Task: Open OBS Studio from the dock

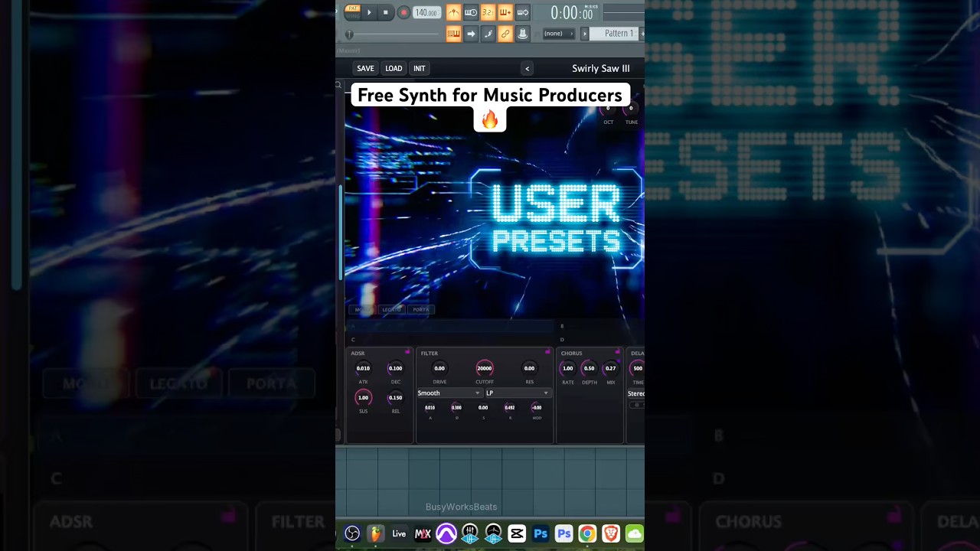Action: pyautogui.click(x=352, y=533)
